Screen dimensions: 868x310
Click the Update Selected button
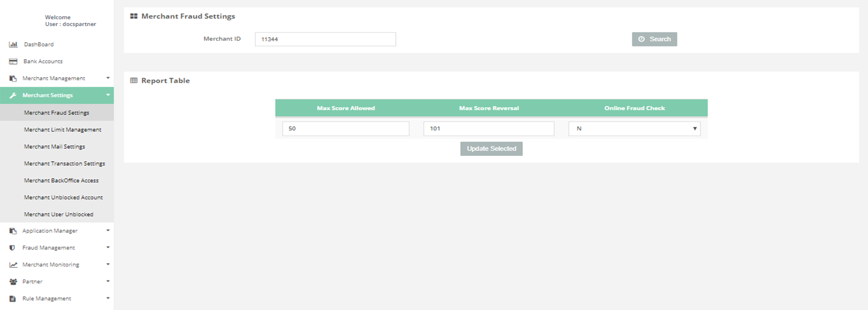pos(491,149)
